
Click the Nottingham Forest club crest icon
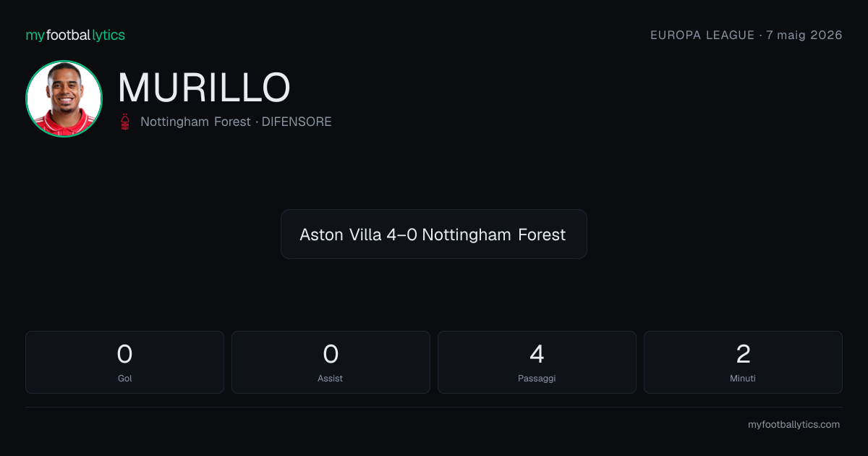[x=125, y=122]
